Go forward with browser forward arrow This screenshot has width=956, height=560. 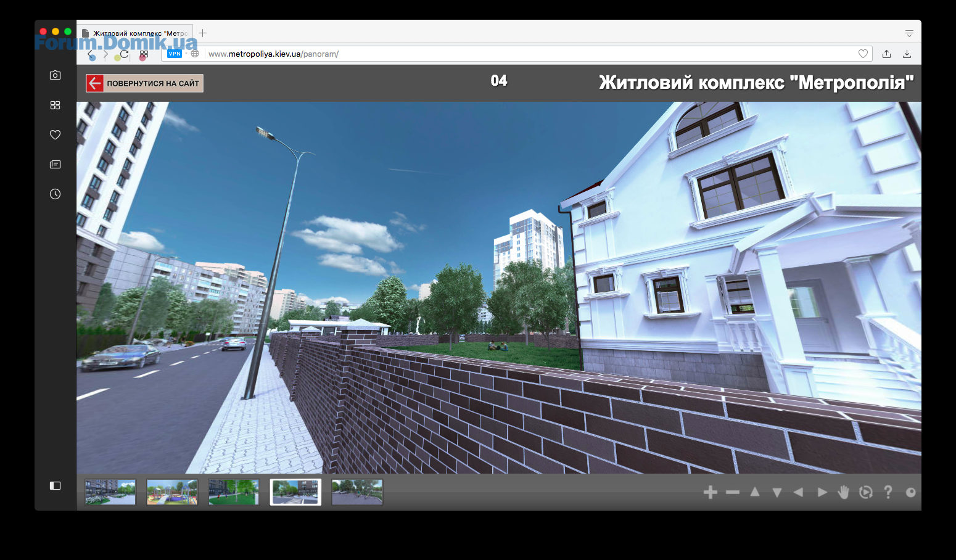[105, 54]
